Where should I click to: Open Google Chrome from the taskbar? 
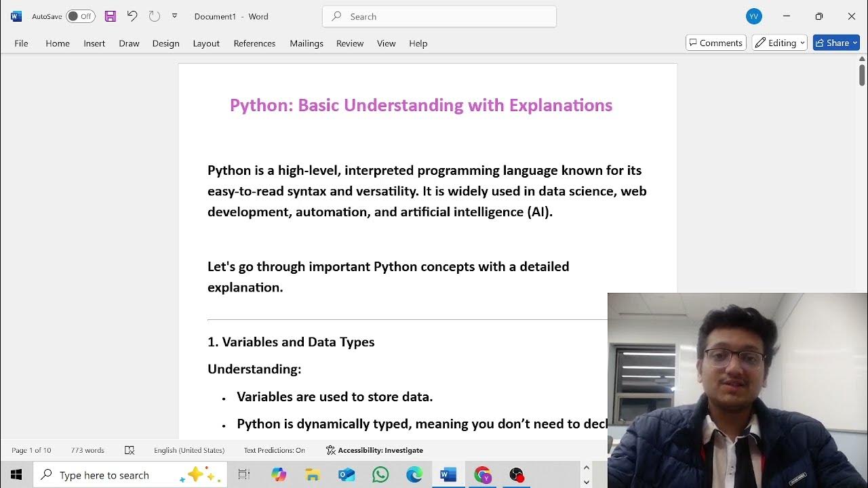coord(482,475)
